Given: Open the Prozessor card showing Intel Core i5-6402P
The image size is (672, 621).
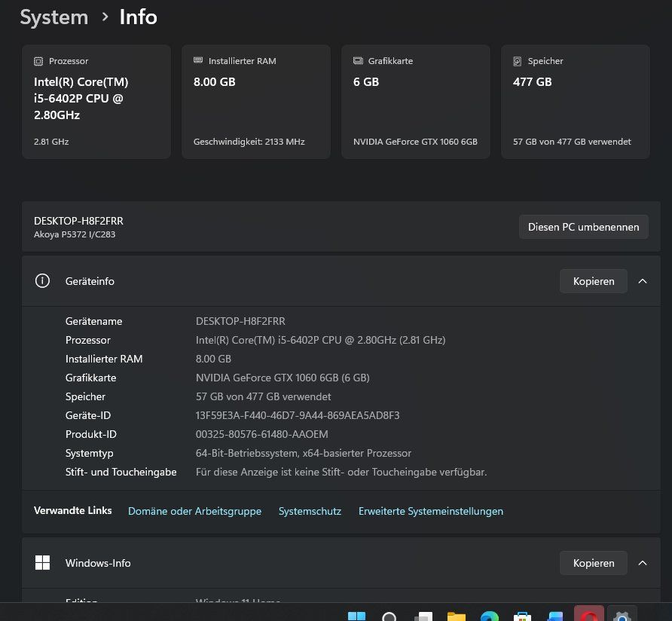Looking at the screenshot, I should (x=96, y=102).
